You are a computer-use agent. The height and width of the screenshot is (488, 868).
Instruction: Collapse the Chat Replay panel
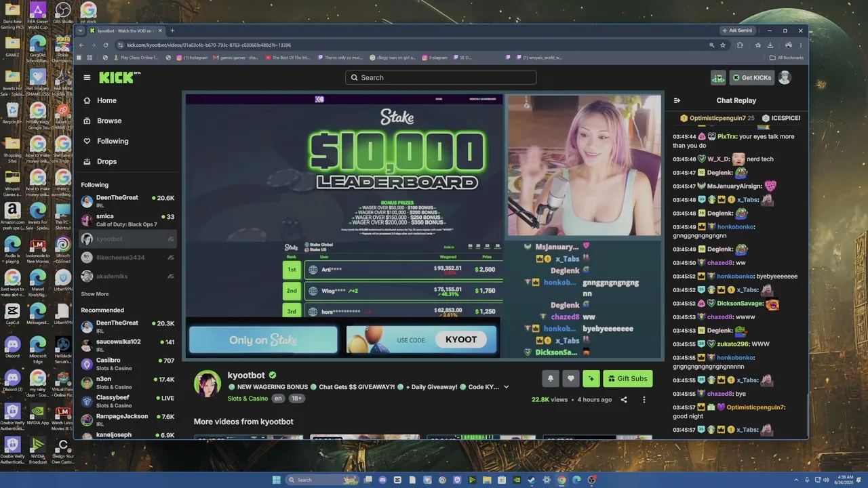[x=677, y=100]
